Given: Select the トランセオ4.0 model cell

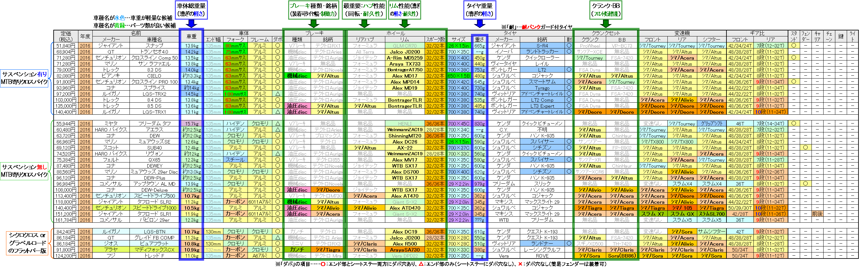Looking at the screenshot, I should click(154, 52).
